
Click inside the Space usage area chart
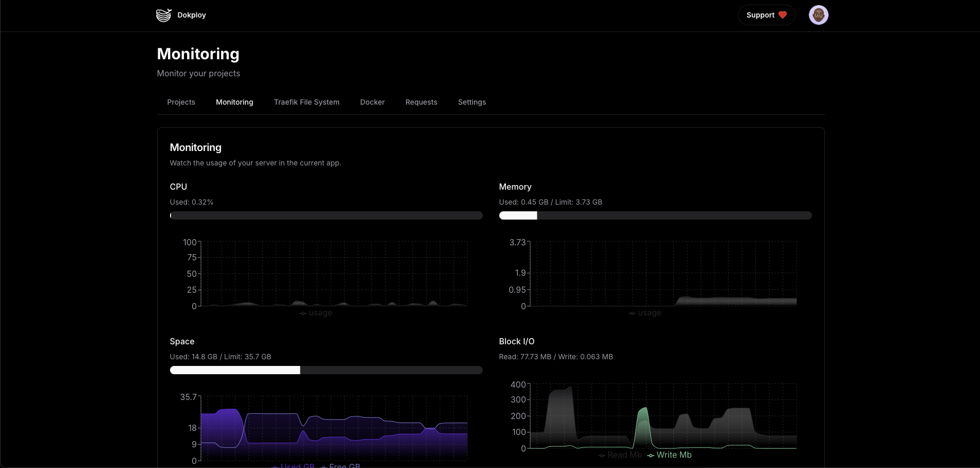(x=334, y=433)
